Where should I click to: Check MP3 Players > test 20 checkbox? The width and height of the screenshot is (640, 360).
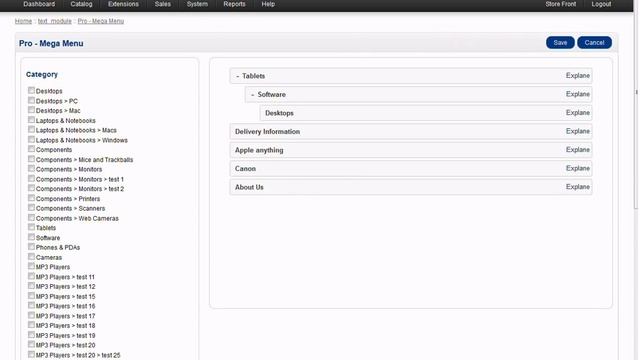tap(31, 344)
